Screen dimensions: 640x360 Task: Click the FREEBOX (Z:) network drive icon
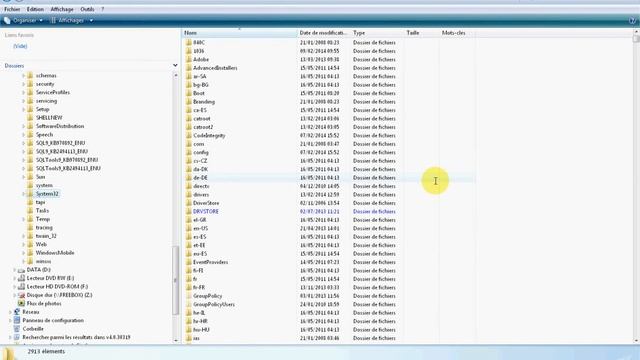[x=21, y=295]
